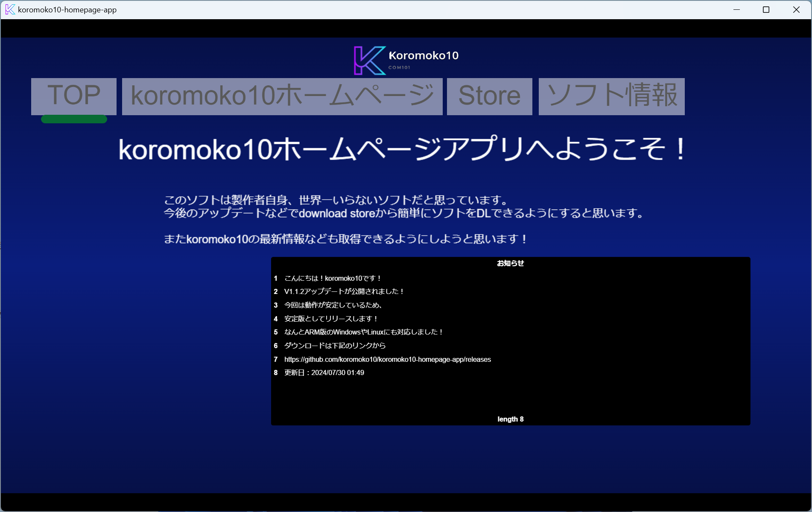This screenshot has height=512, width=812.
Task: Click the GitHub releases URL in notice
Action: [388, 359]
